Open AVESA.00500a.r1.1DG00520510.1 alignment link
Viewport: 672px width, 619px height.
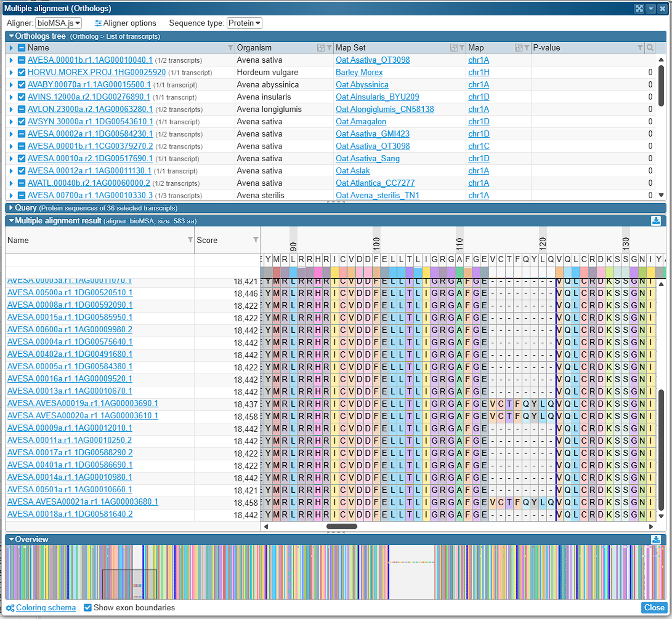click(70, 293)
